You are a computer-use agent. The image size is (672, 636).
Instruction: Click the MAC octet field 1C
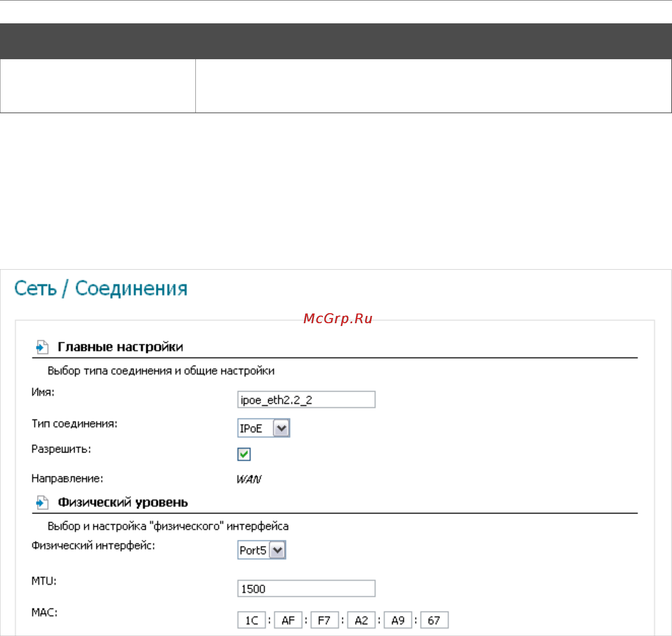(252, 620)
